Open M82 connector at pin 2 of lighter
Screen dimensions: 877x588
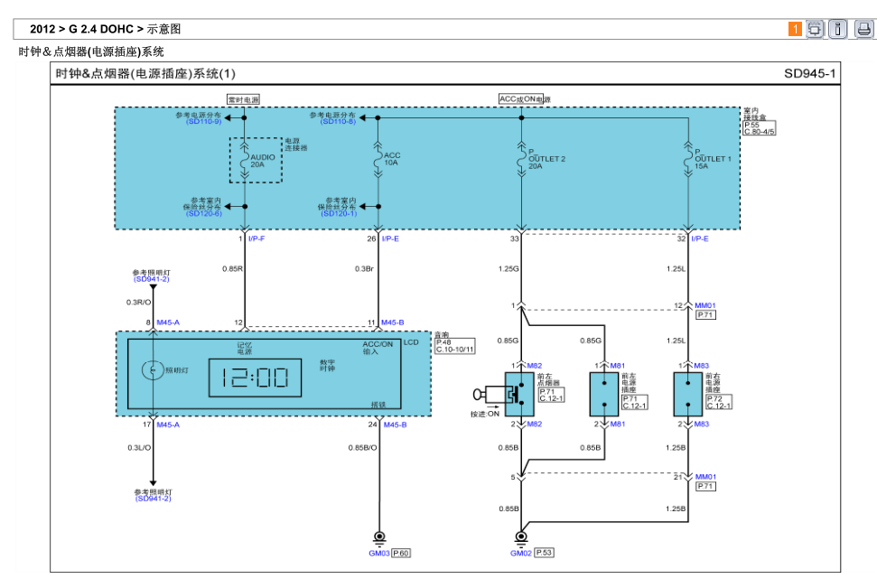tap(534, 425)
